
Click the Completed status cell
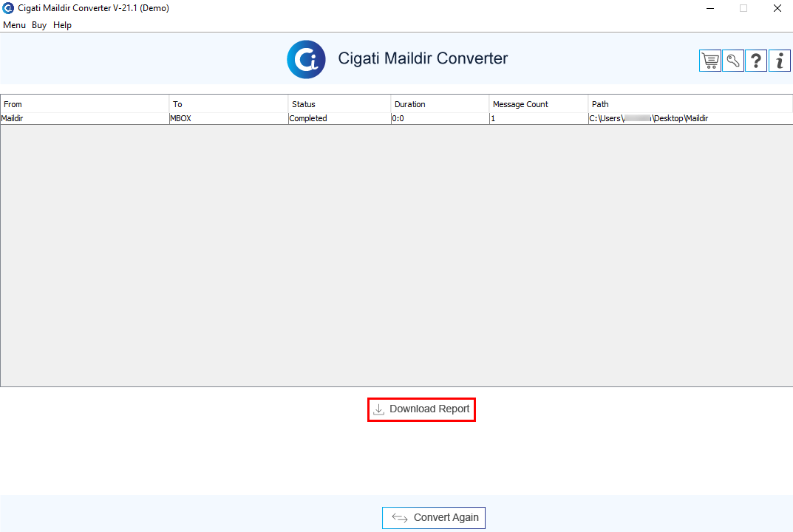pos(339,118)
